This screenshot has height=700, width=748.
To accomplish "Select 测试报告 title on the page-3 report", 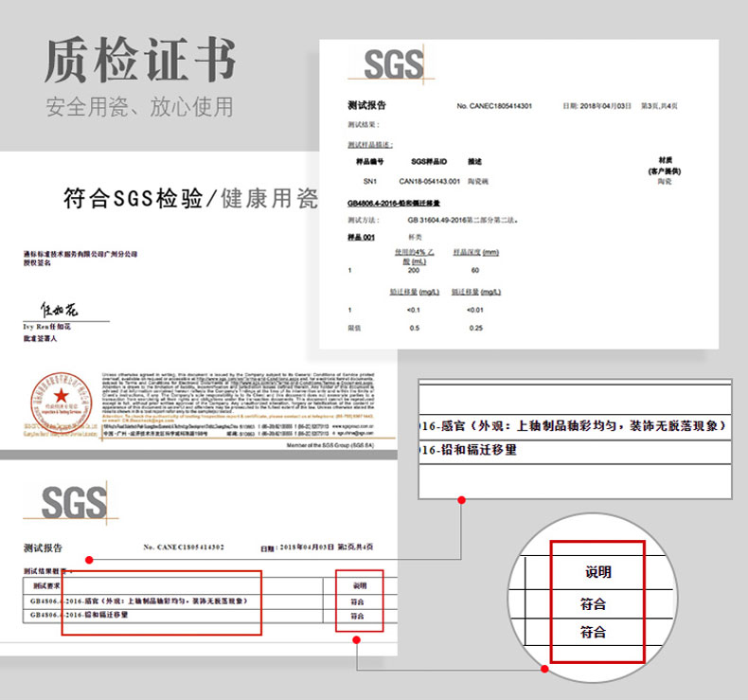I will pyautogui.click(x=366, y=105).
